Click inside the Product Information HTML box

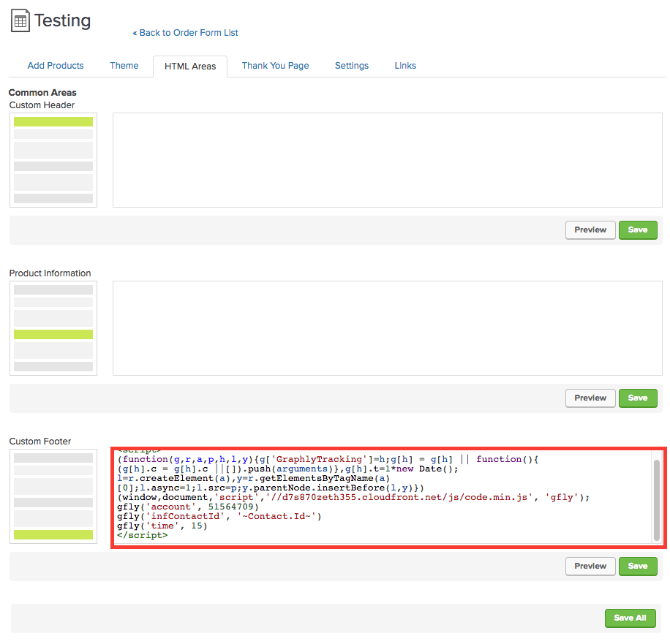(388, 328)
